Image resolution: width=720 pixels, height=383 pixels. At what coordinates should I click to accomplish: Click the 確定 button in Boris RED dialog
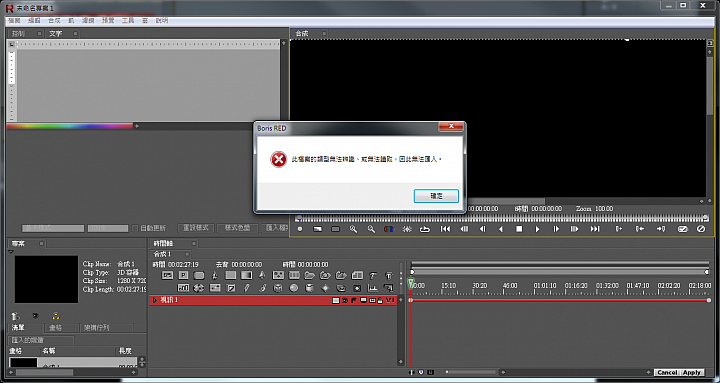[x=436, y=196]
